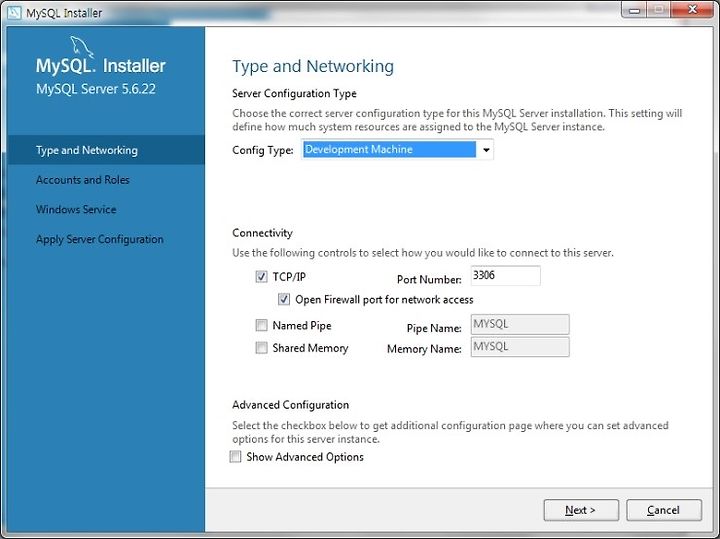Uncheck the TCP/IP checkbox
This screenshot has width=720, height=539.
(261, 277)
